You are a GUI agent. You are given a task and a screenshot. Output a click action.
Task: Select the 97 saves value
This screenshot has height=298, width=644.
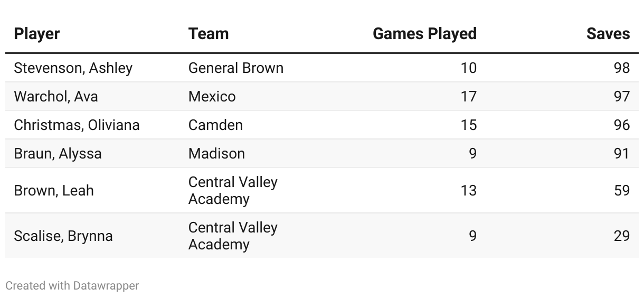[x=622, y=97]
